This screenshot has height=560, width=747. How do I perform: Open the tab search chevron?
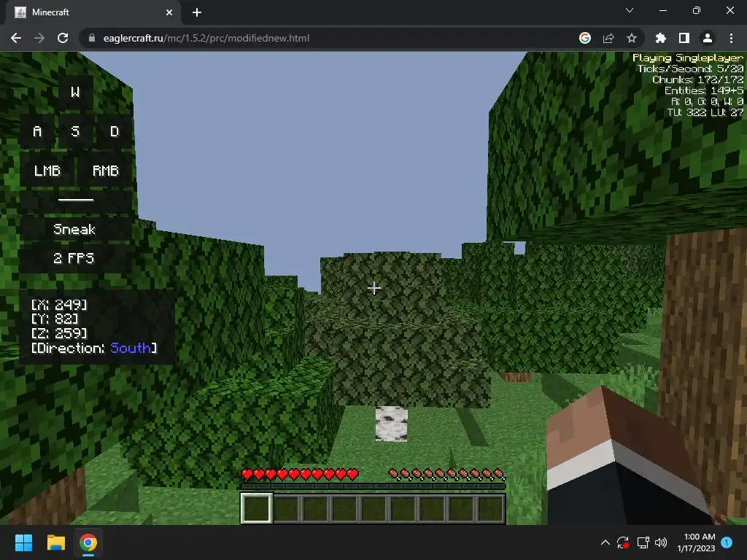[630, 10]
